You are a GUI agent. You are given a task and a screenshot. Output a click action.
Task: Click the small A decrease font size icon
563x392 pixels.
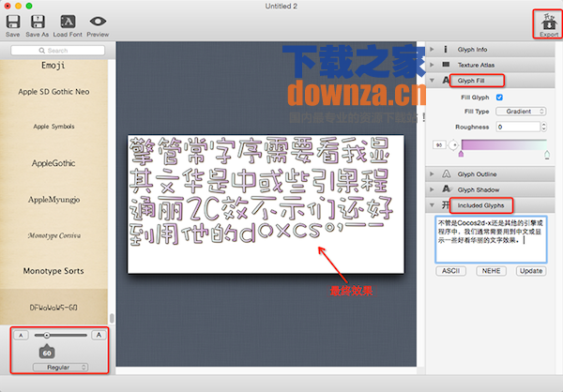click(21, 336)
